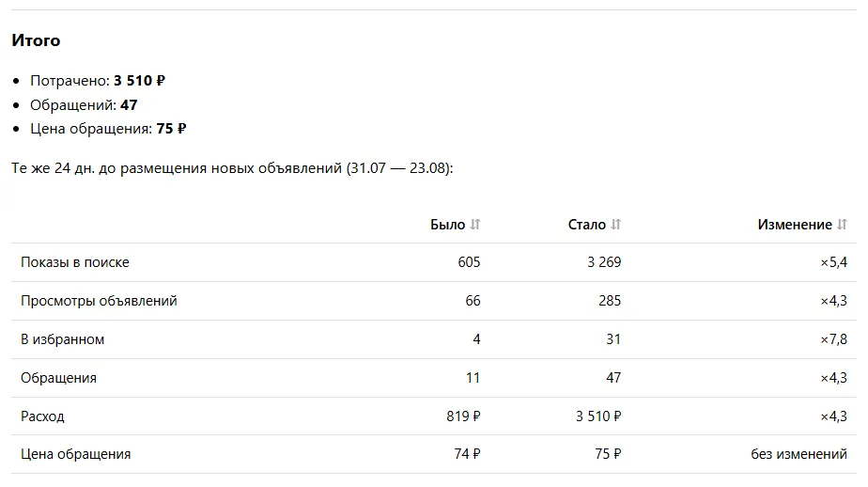
Task: Click the 819 ₽ value in Расход row
Action: point(463,416)
